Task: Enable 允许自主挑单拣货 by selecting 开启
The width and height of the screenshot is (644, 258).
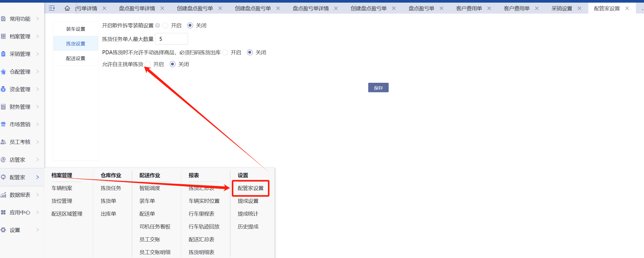Action: [x=148, y=64]
